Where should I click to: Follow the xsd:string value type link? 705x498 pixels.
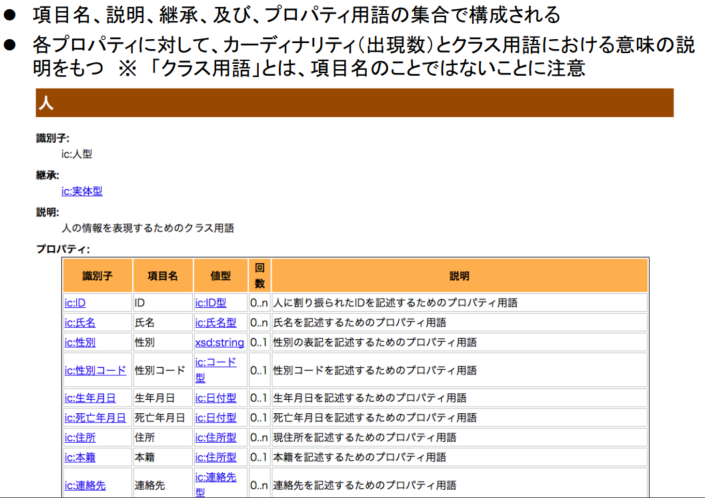219,342
